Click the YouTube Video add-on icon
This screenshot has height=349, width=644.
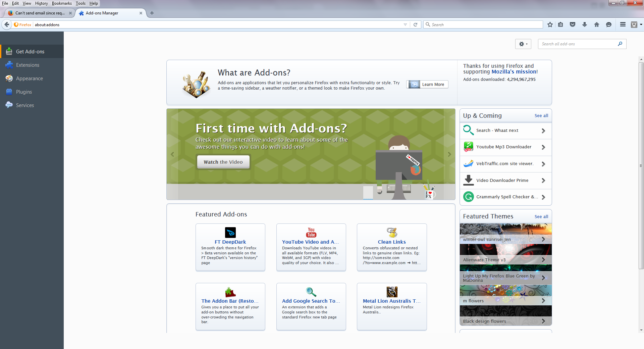[311, 232]
